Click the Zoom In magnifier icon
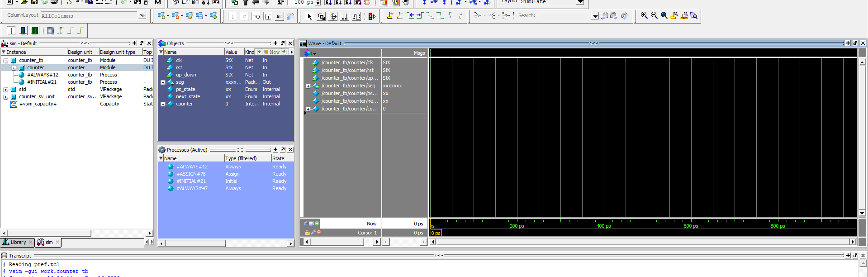This screenshot has height=277, width=868. 644,16
